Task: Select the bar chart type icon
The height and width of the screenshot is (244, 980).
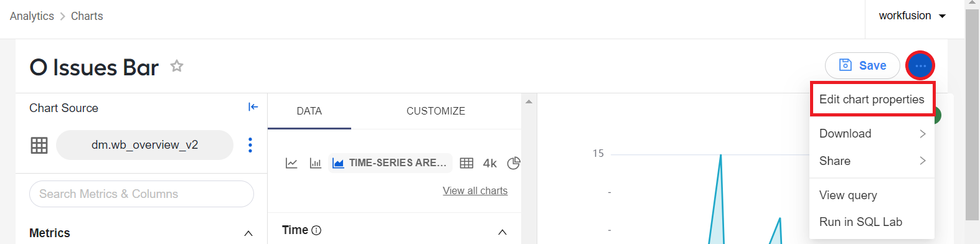Action: pyautogui.click(x=316, y=163)
